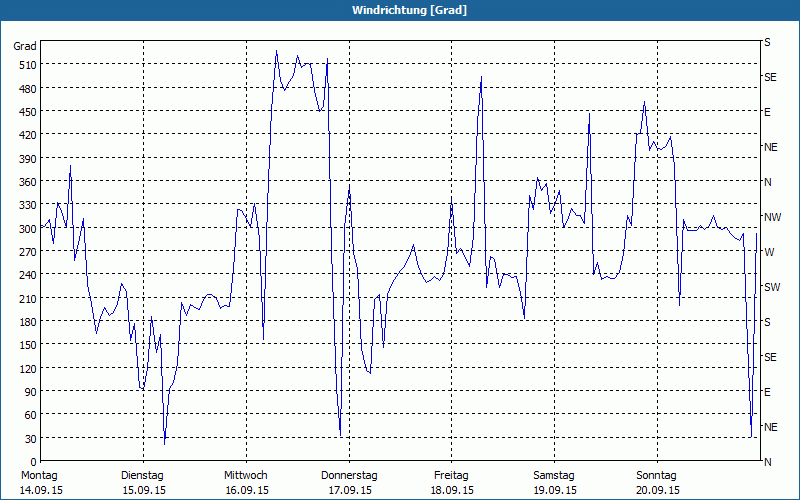Click the compass label 'W' on right axis
Image resolution: width=800 pixels, height=500 pixels.
point(769,252)
